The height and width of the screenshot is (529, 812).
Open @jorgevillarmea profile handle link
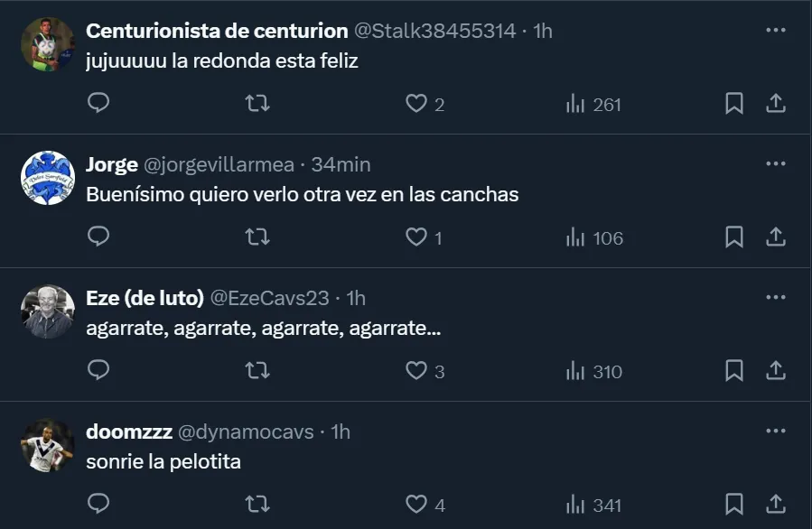point(219,164)
